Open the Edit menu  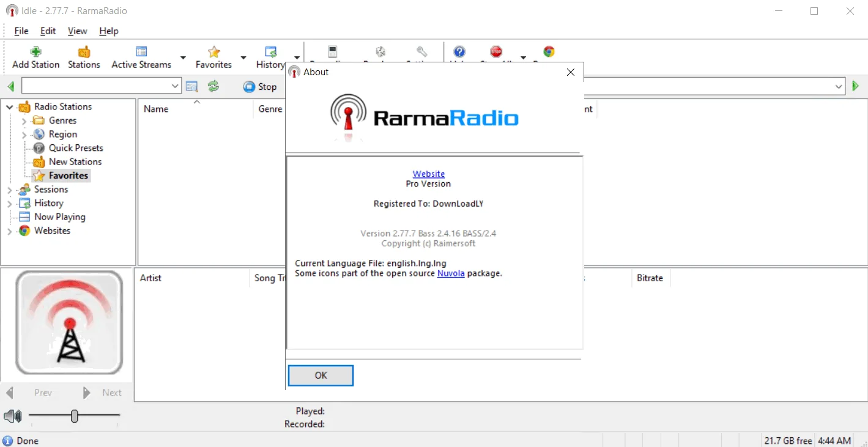[48, 31]
